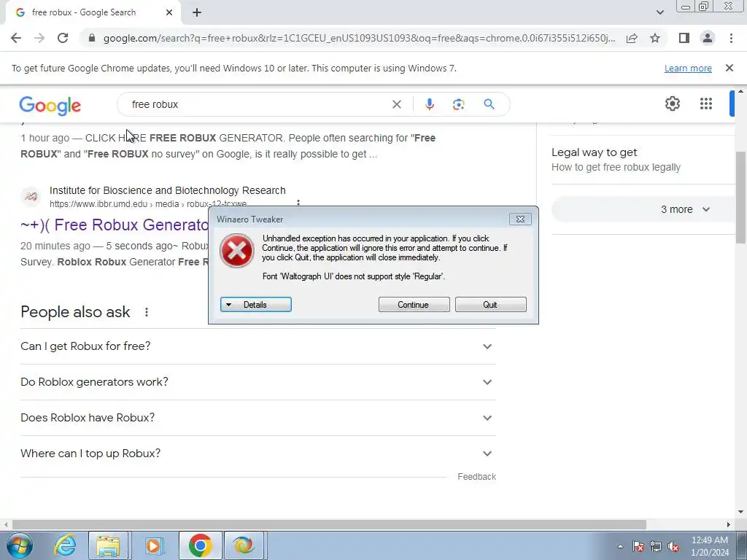The height and width of the screenshot is (560, 747).
Task: Go to Google homepage via logo
Action: pos(50,105)
